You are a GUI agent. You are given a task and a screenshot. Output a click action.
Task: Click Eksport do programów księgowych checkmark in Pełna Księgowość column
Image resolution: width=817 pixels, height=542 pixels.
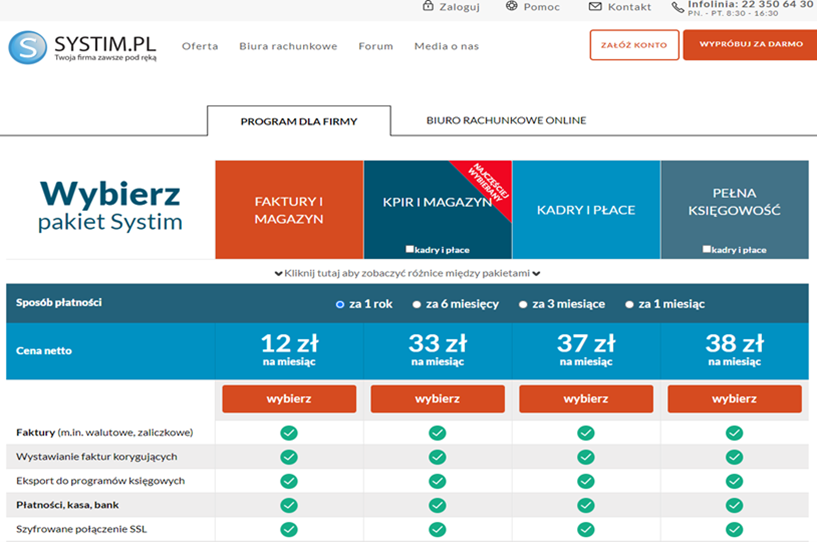(734, 481)
